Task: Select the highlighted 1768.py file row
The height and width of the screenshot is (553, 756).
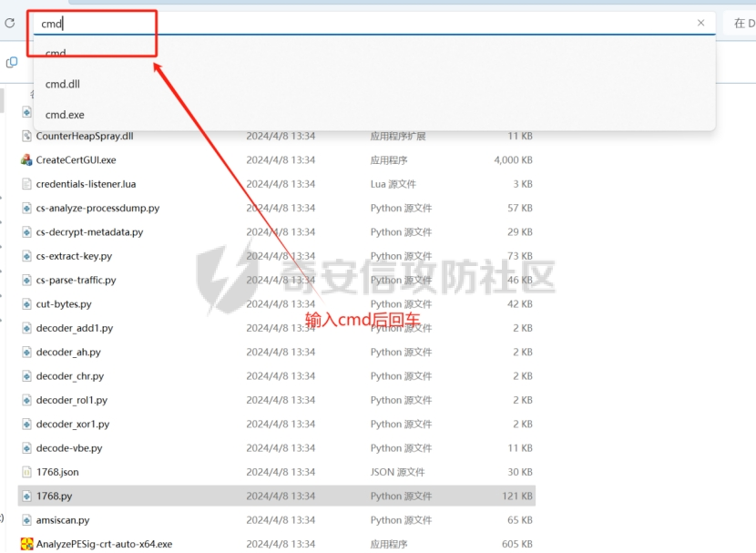Action: 273,497
